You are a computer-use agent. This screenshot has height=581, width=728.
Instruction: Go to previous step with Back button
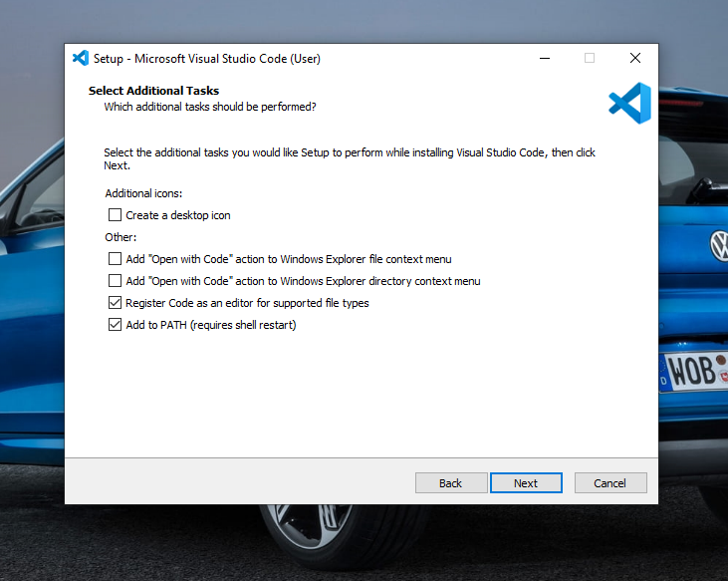tap(450, 483)
